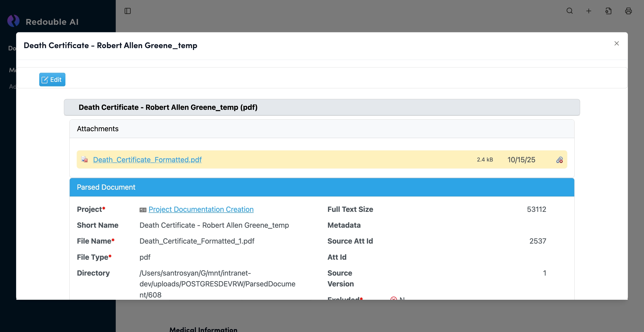The image size is (644, 332).
Task: Click the search magnifier icon
Action: click(x=570, y=11)
